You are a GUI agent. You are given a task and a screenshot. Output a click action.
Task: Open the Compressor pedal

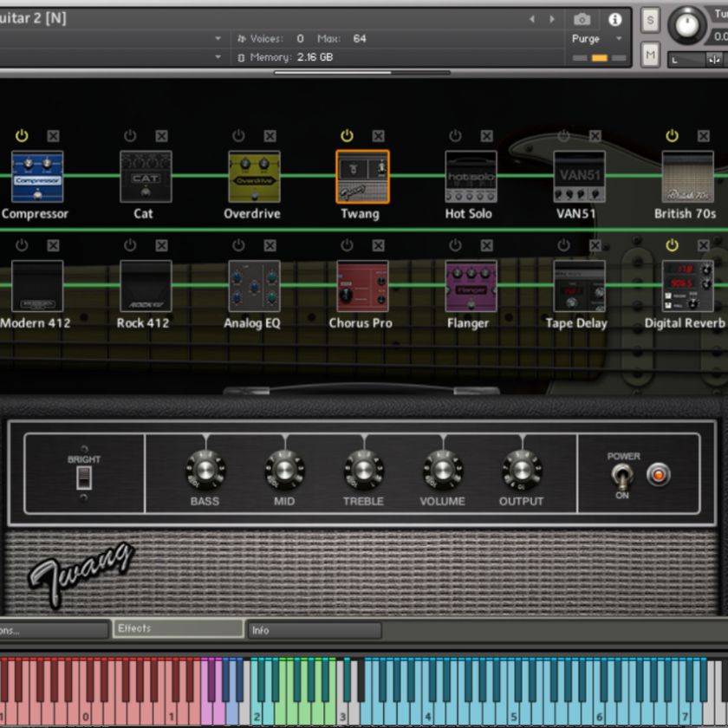(x=37, y=177)
